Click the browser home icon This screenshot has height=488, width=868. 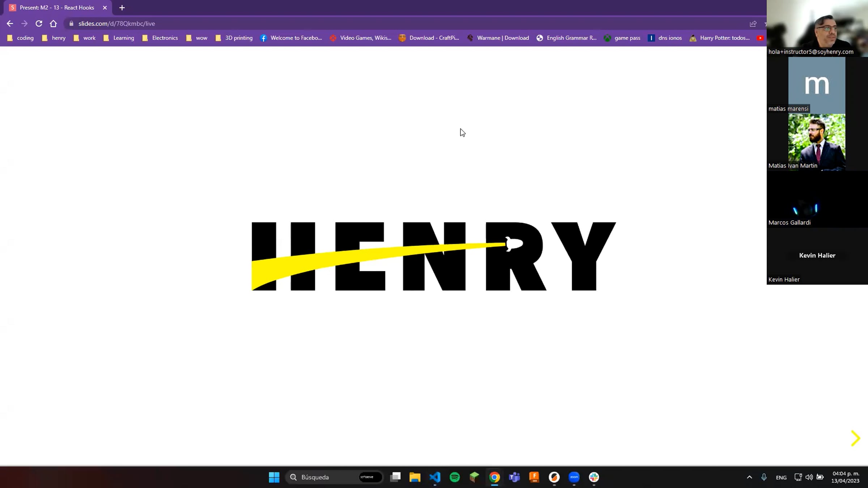(53, 23)
